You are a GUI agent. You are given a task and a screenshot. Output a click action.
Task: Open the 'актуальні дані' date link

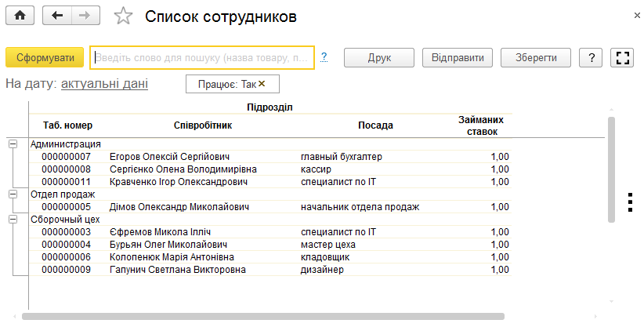[104, 83]
